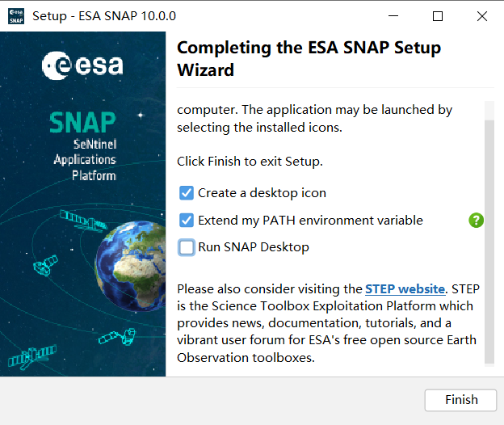The height and width of the screenshot is (425, 504).
Task: Click the vertical scrollbar thumb
Action: pos(489,242)
